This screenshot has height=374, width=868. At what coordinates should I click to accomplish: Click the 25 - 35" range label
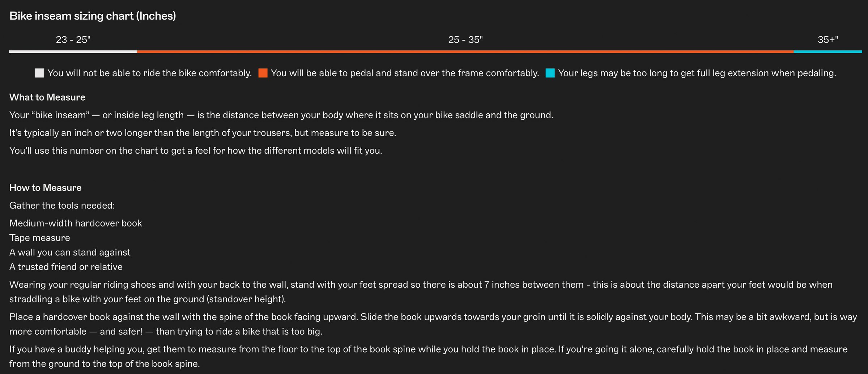point(465,40)
